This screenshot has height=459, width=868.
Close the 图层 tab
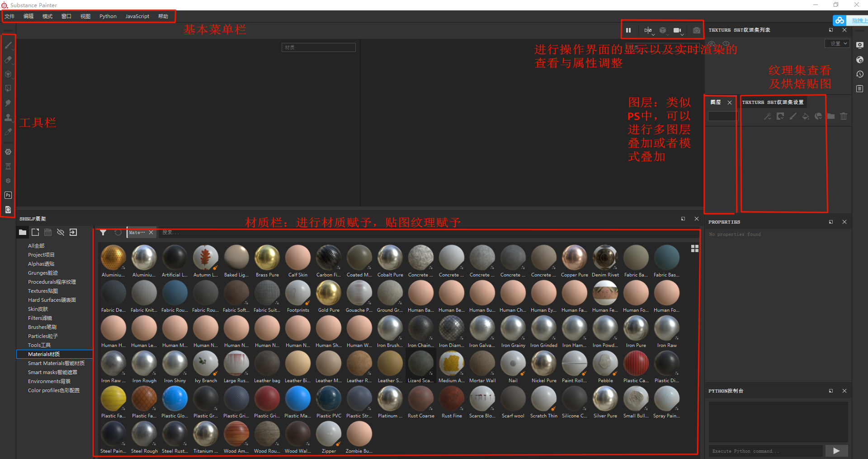tap(730, 103)
